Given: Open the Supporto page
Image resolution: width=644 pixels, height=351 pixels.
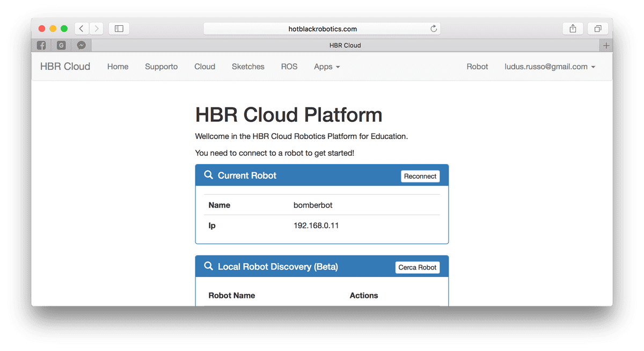Looking at the screenshot, I should 162,67.
